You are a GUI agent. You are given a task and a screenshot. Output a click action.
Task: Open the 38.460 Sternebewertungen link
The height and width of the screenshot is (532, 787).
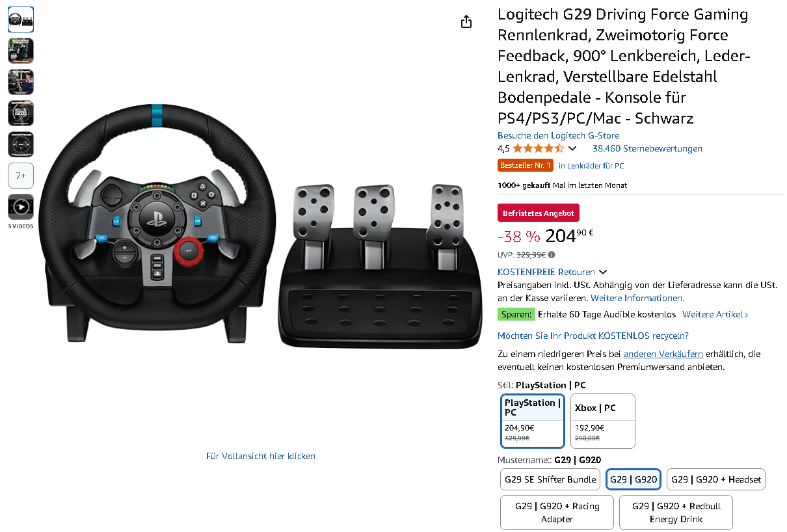click(x=647, y=148)
